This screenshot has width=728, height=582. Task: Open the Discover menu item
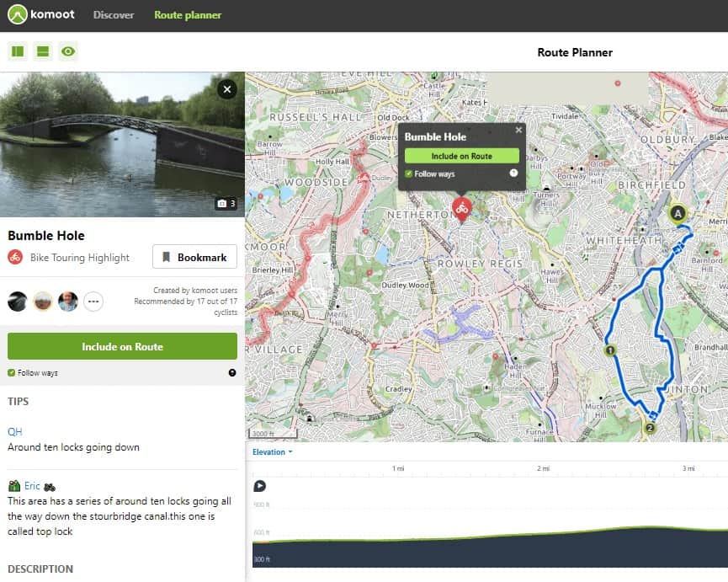[114, 15]
